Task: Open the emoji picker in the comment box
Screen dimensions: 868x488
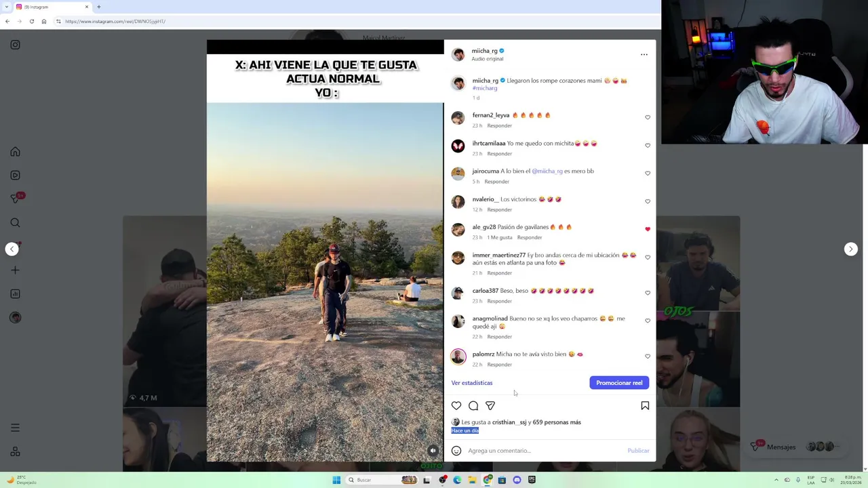Action: click(456, 451)
